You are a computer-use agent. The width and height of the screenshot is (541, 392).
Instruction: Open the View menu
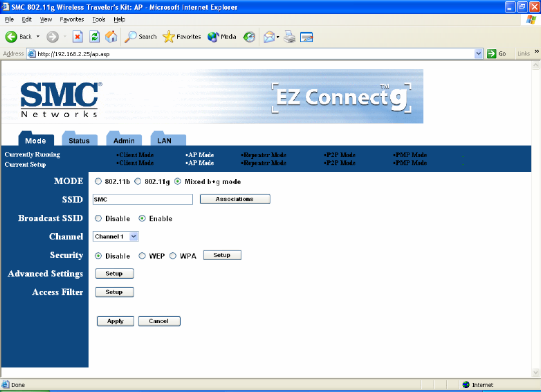(46, 19)
